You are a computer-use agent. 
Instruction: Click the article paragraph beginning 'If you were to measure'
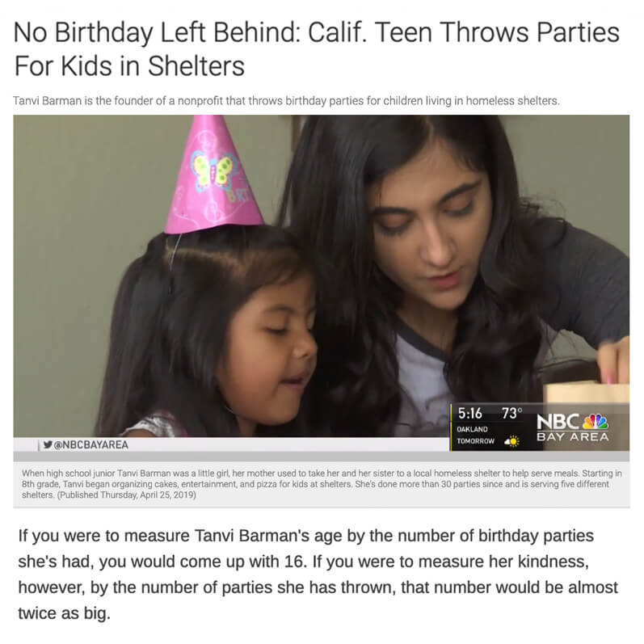(x=318, y=575)
